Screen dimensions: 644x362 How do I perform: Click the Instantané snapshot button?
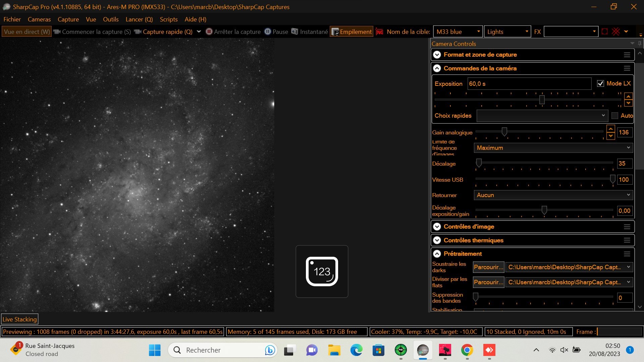click(309, 32)
